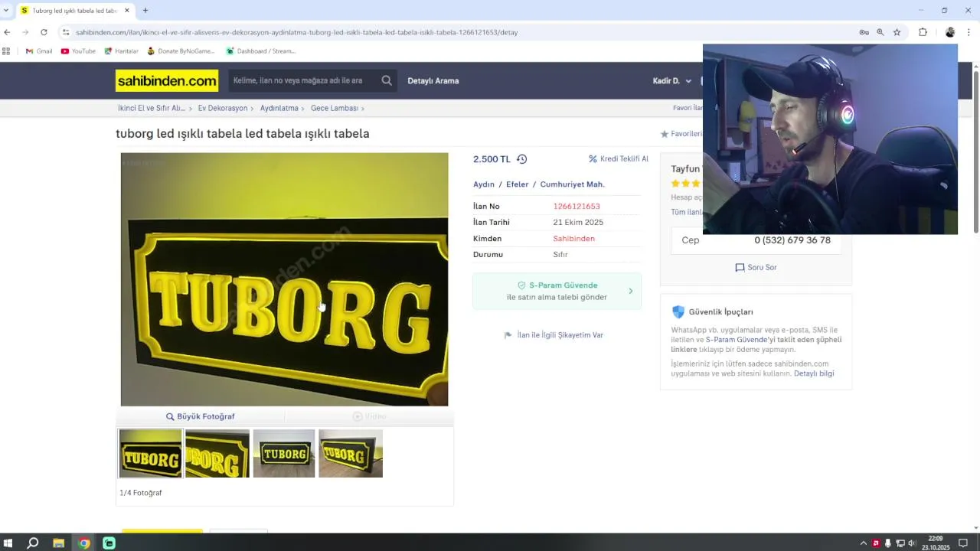Image resolution: width=980 pixels, height=551 pixels.
Task: Click the search magnifier icon
Action: click(387, 80)
